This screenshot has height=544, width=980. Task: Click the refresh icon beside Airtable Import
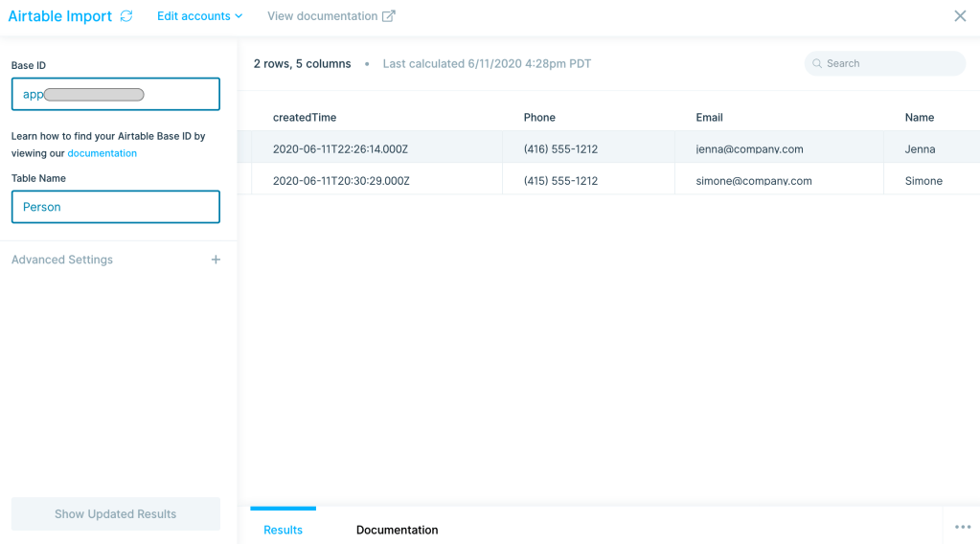click(126, 16)
